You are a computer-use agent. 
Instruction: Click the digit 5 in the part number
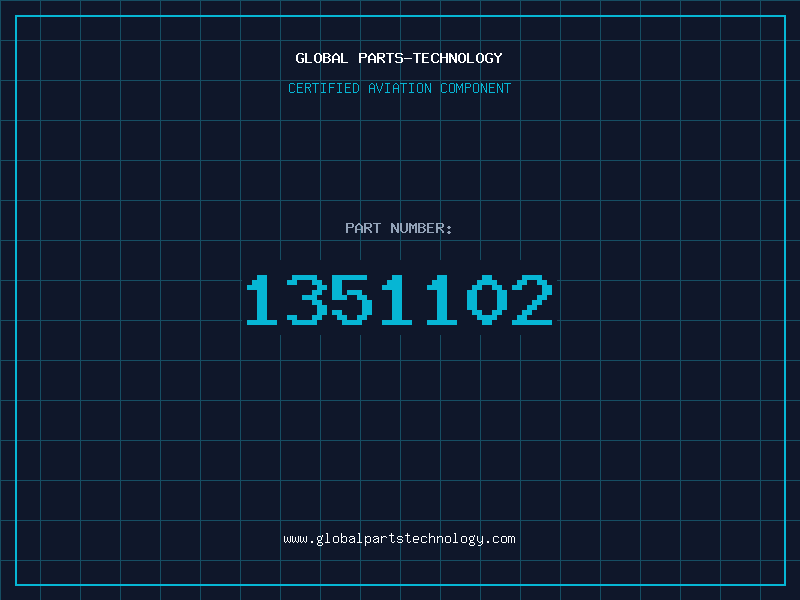[352, 299]
